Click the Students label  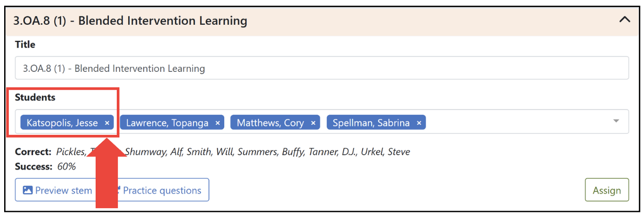[x=35, y=97]
